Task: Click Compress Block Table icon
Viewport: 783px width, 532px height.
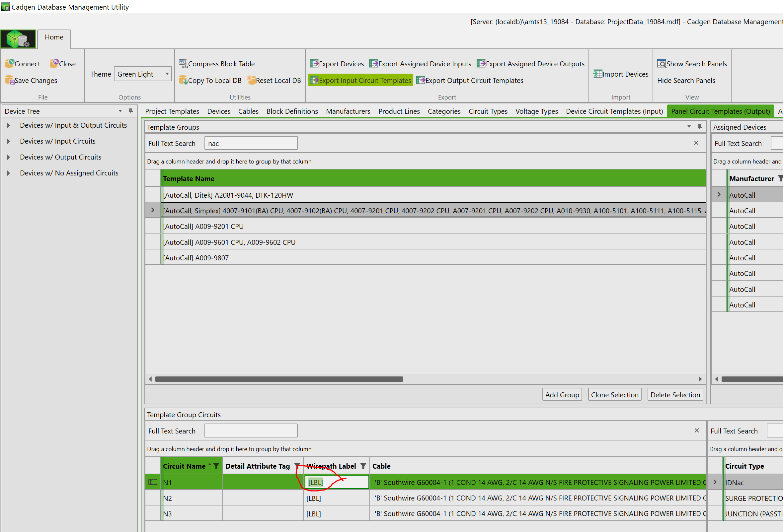Action: pyautogui.click(x=183, y=63)
